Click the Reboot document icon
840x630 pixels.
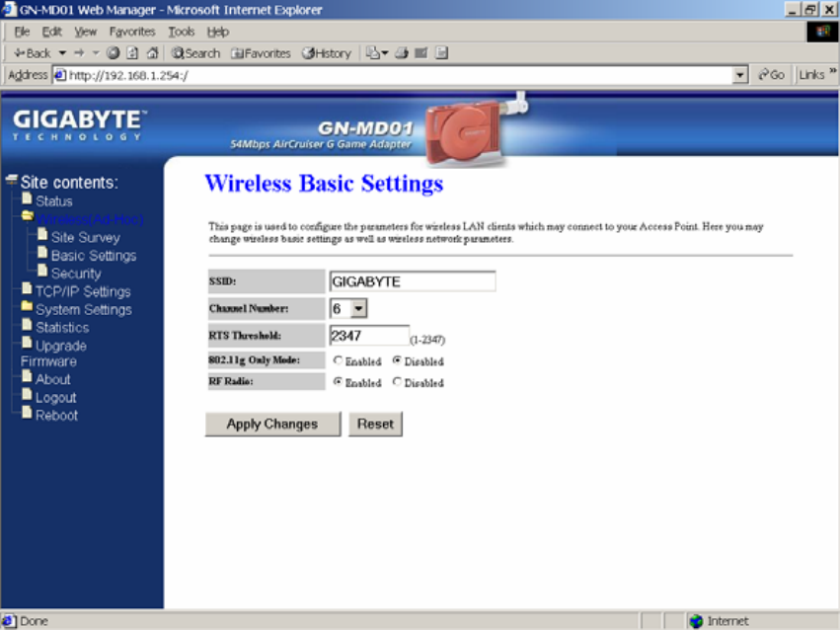point(27,413)
